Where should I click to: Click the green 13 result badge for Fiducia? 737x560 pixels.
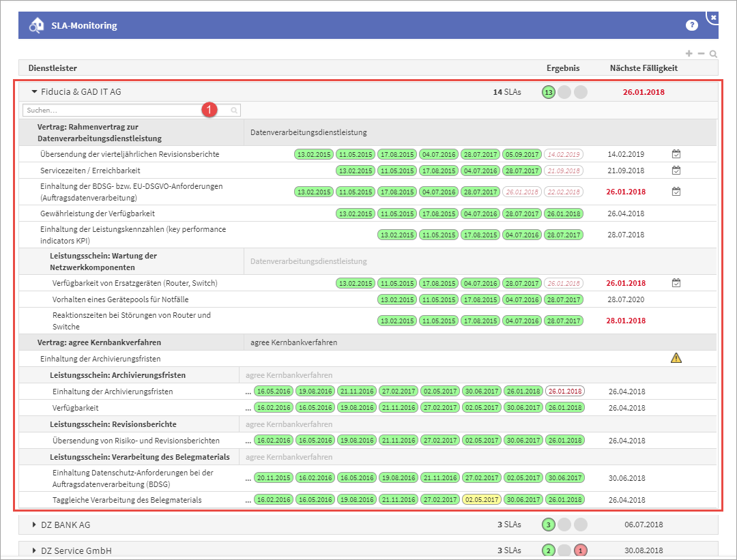tap(549, 92)
